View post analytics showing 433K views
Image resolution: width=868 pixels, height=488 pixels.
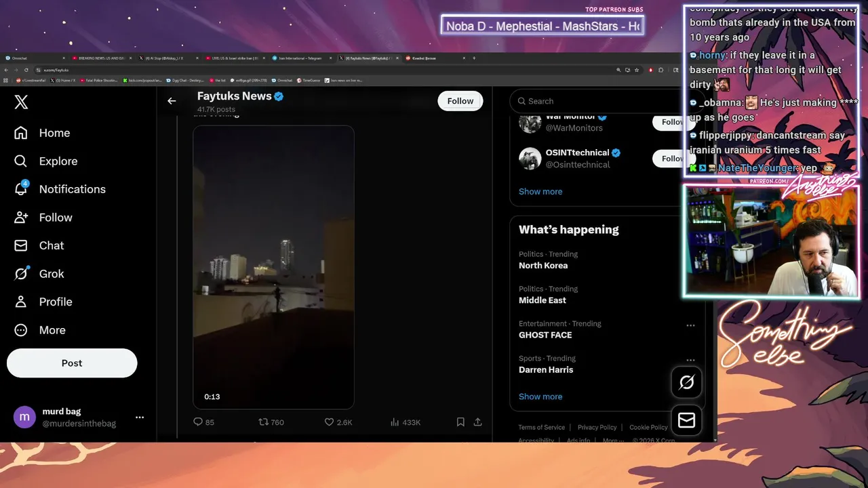click(x=406, y=422)
